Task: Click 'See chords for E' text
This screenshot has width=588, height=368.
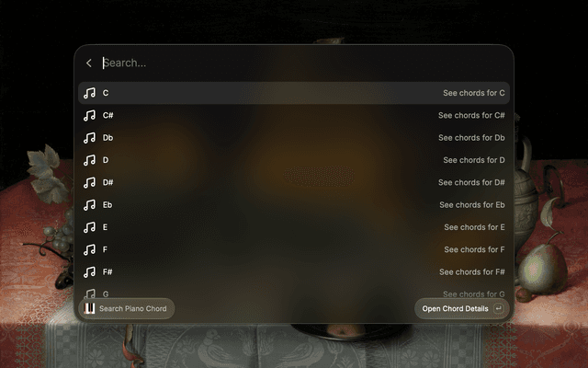Action: coord(474,227)
